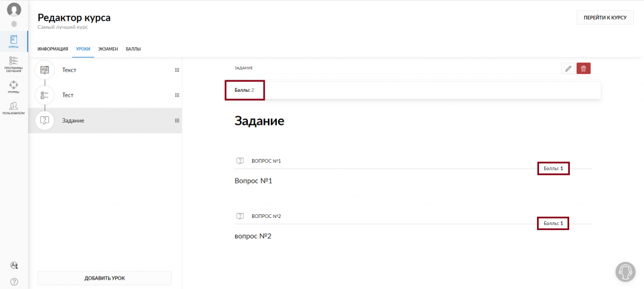This screenshot has width=644, height=289.
Task: Click the ВОПРОС №2 header label
Action: [x=266, y=216]
